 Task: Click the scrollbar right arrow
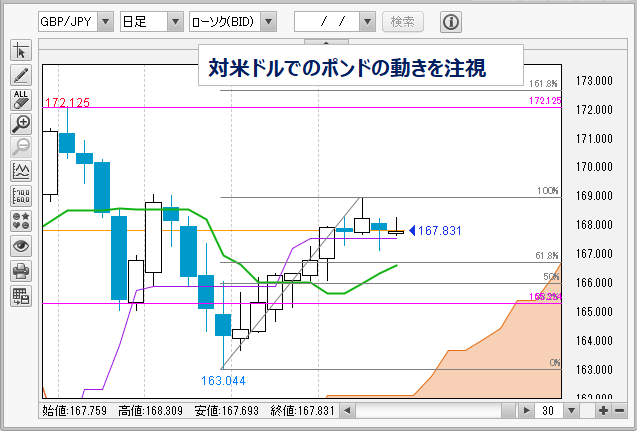[x=526, y=411]
